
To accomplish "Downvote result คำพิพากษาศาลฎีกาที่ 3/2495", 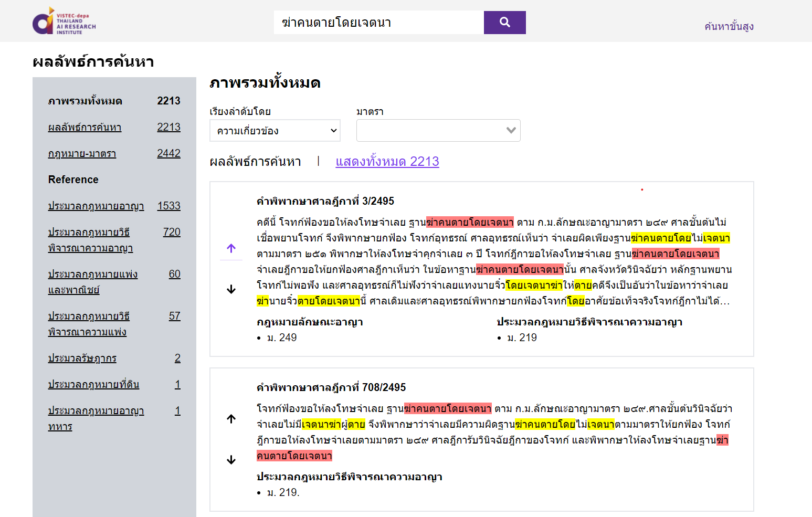I will (231, 290).
